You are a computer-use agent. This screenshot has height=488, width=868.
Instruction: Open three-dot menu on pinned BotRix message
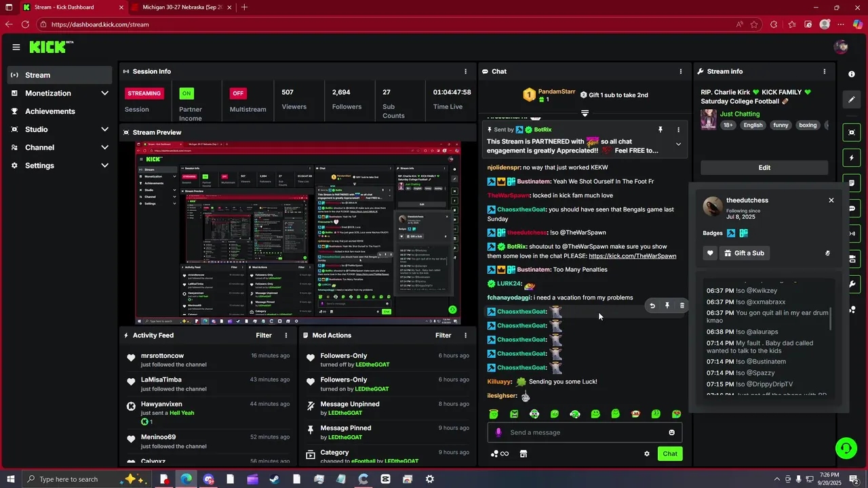point(678,129)
